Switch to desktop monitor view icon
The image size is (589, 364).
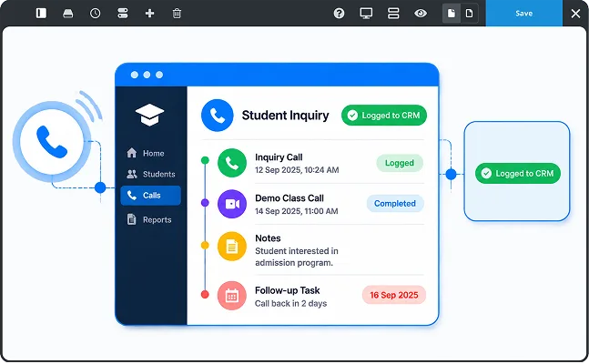point(366,13)
